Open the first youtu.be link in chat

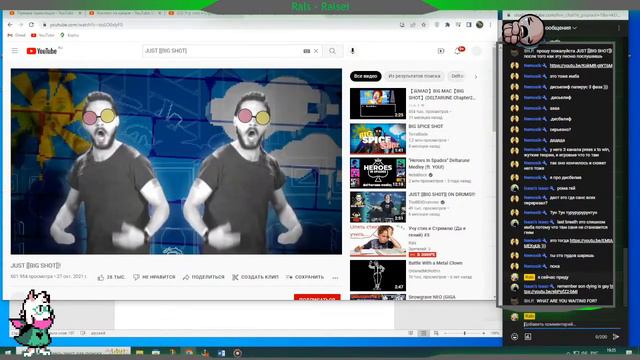click(x=581, y=66)
